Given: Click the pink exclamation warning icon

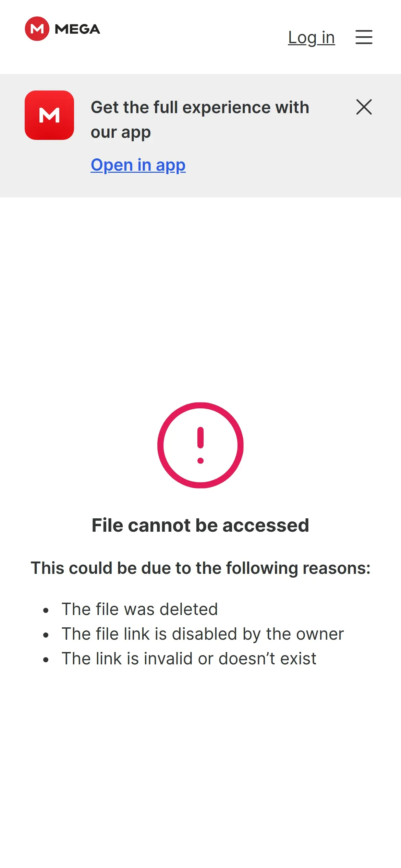Looking at the screenshot, I should (x=200, y=445).
